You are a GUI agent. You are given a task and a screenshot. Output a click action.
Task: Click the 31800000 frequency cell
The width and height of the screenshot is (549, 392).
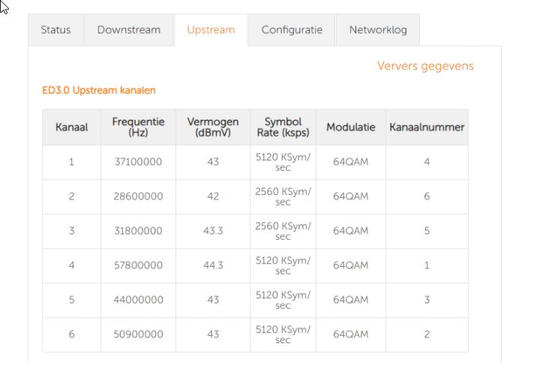[138, 231]
